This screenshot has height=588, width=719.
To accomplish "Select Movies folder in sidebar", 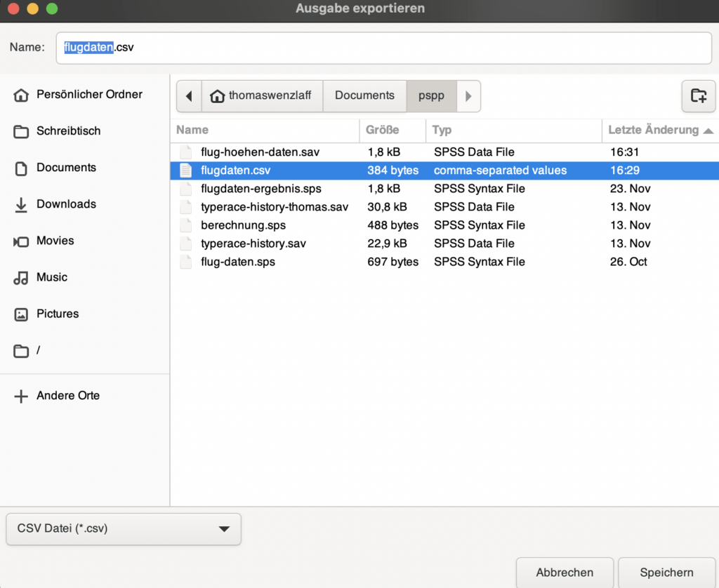I will [55, 241].
